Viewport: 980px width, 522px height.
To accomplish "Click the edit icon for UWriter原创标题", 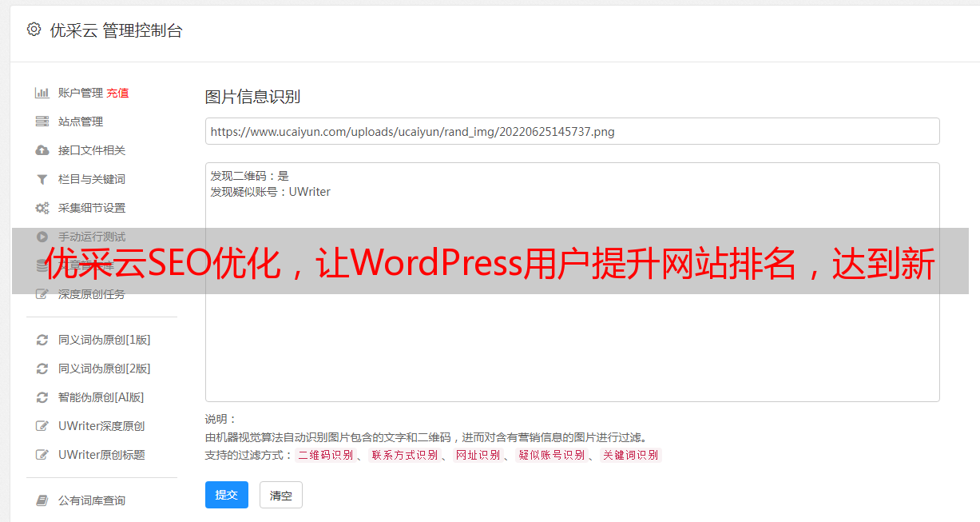I will point(42,455).
